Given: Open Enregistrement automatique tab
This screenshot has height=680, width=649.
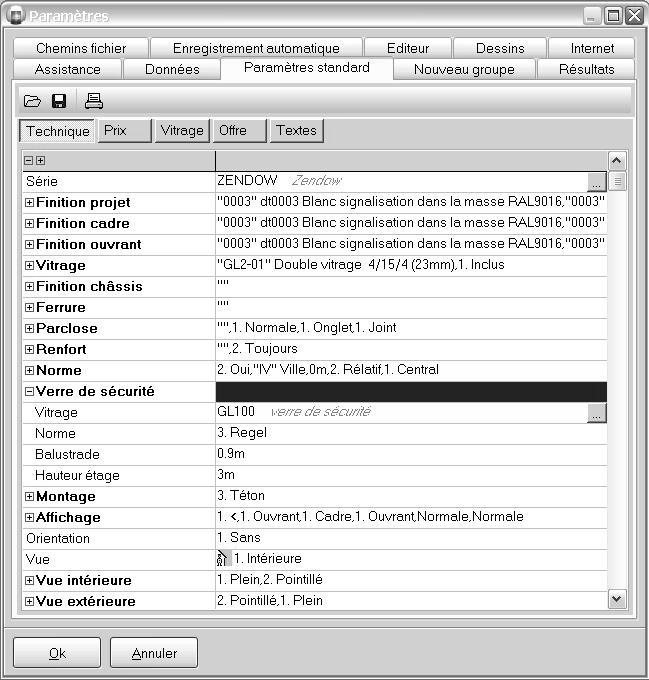Looking at the screenshot, I should pos(256,48).
